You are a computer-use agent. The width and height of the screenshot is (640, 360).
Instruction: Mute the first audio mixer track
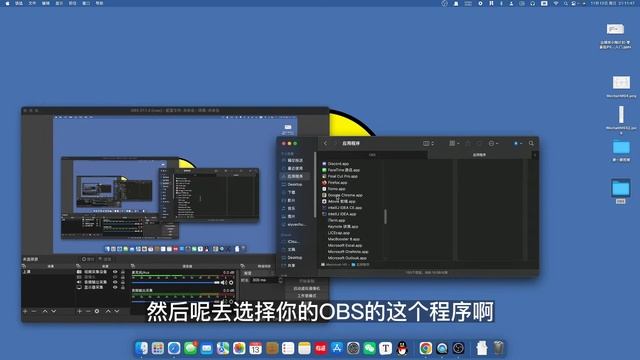224,282
